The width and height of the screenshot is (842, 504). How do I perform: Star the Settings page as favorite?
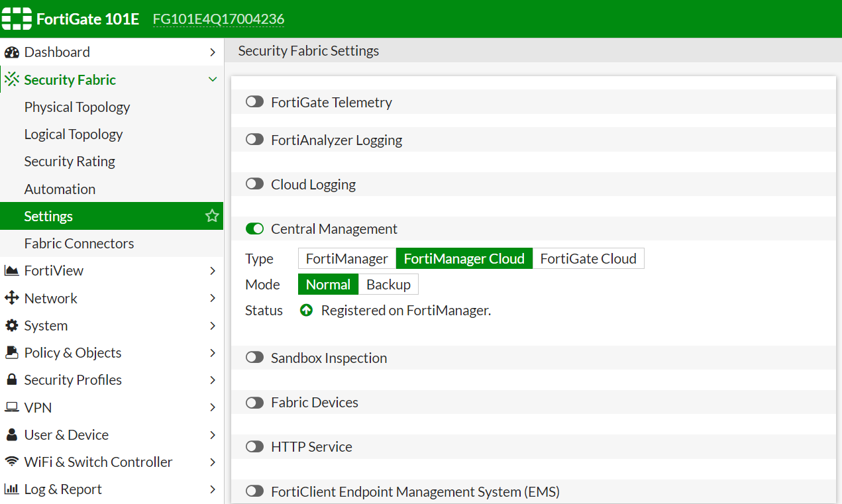(x=211, y=215)
